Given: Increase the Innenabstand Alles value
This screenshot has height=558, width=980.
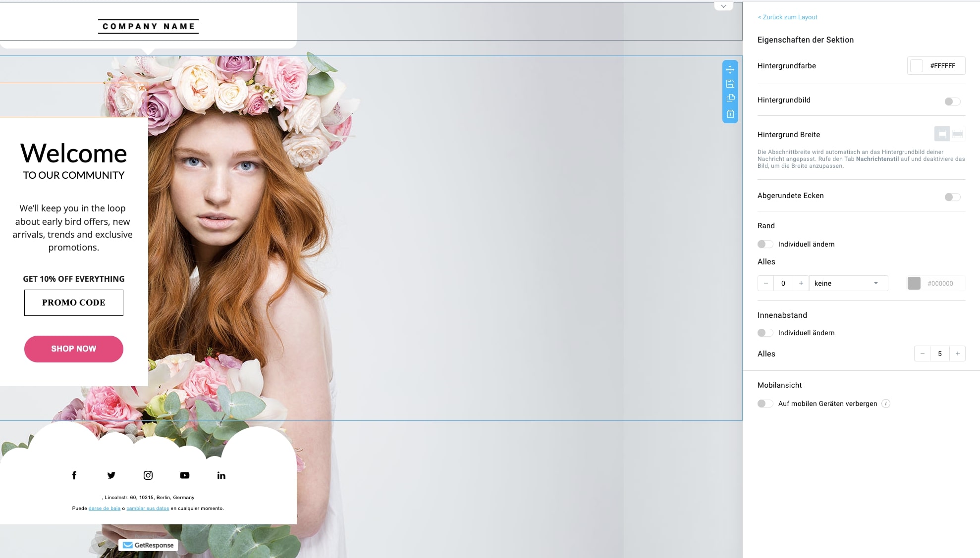Looking at the screenshot, I should 958,354.
